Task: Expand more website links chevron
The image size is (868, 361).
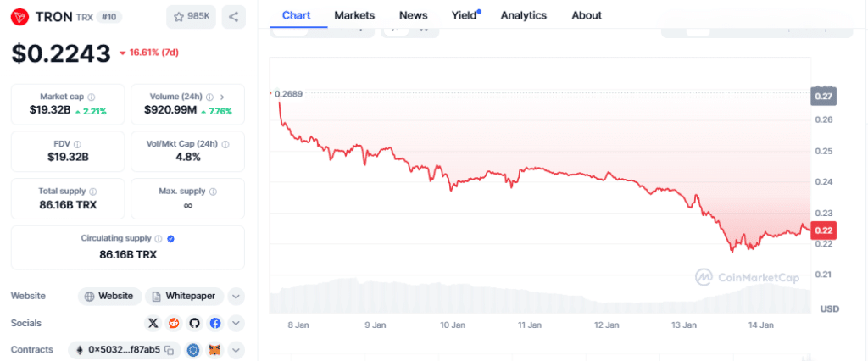Action: pyautogui.click(x=236, y=297)
